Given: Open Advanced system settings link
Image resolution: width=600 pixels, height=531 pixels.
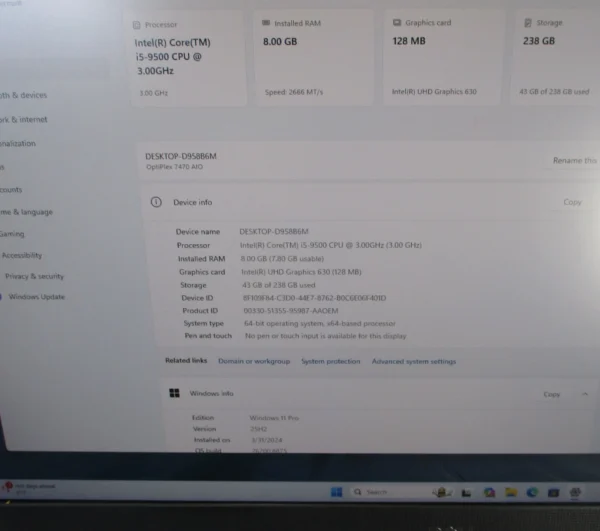Looking at the screenshot, I should click(x=414, y=362).
